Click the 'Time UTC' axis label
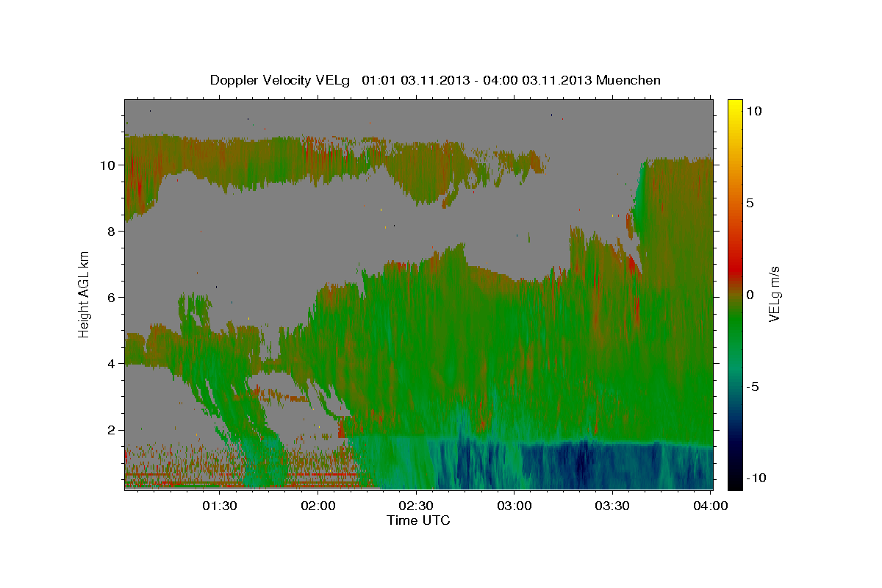Screen dimensions: 882x588 click(x=418, y=520)
